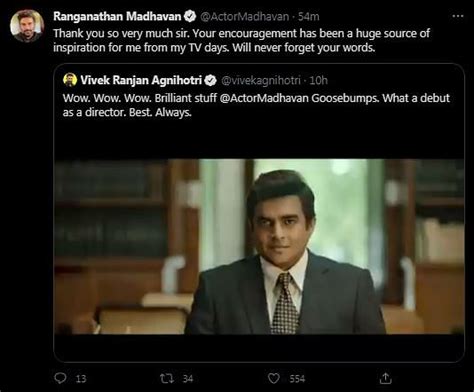Like the tweet with the heart icon
474x392 pixels.
tap(274, 378)
